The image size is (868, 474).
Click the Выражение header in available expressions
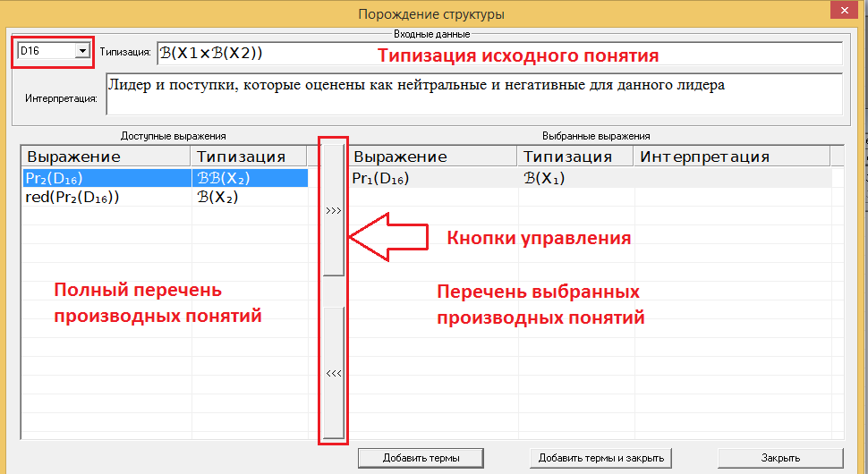pos(106,157)
